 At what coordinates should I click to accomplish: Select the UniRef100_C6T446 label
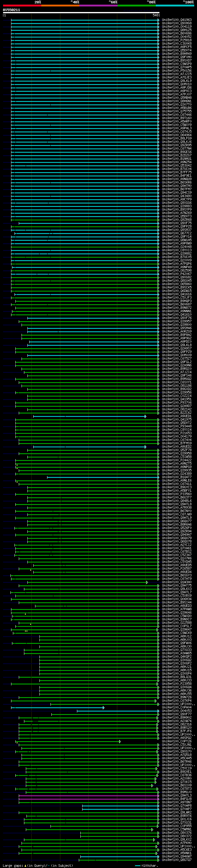point(177,115)
